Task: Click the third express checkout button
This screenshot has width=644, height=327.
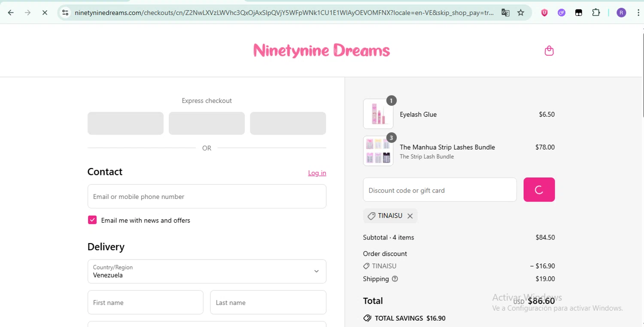Action: pos(288,123)
